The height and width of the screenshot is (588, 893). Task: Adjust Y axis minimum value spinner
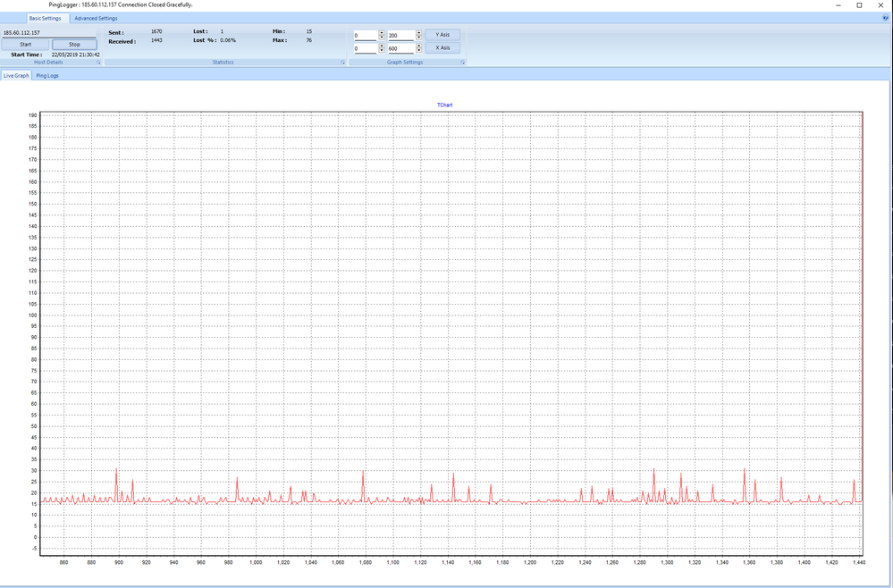coord(382,35)
